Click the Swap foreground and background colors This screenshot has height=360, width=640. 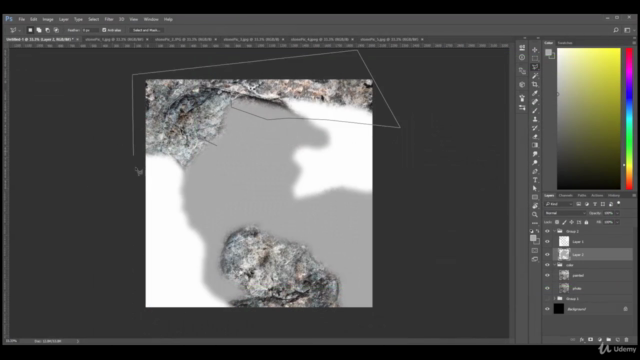click(538, 231)
